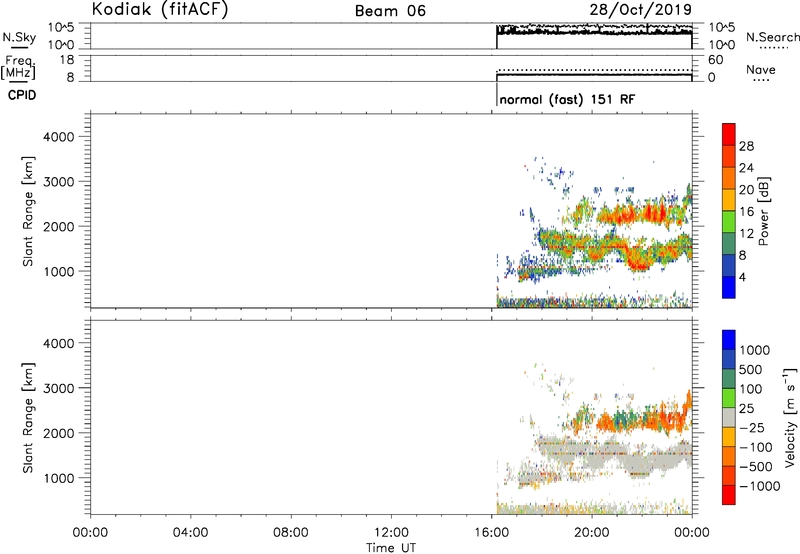Screen dimensions: 800x554
Task: Click the '28' label on Power colorbar
Action: pyautogui.click(x=746, y=146)
